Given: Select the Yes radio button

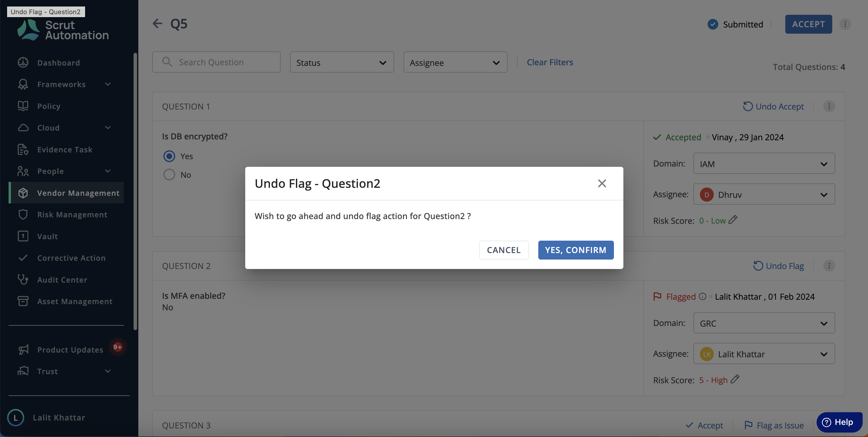Looking at the screenshot, I should coord(169,156).
